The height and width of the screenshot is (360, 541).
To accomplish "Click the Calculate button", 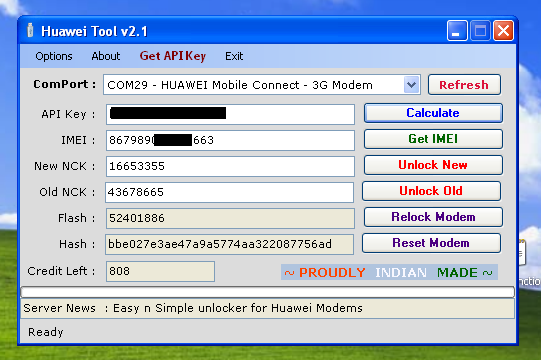I will (x=433, y=113).
